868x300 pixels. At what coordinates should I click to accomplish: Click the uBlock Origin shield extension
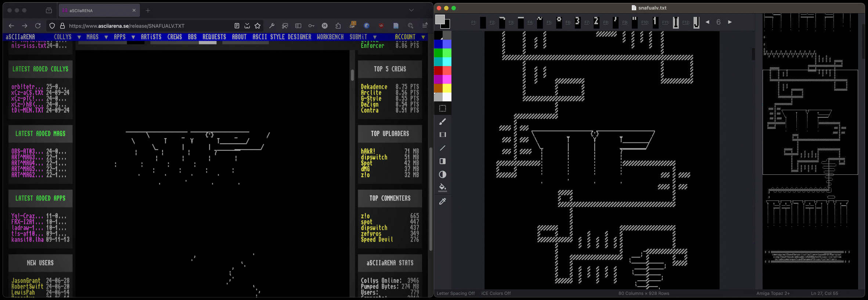[381, 26]
